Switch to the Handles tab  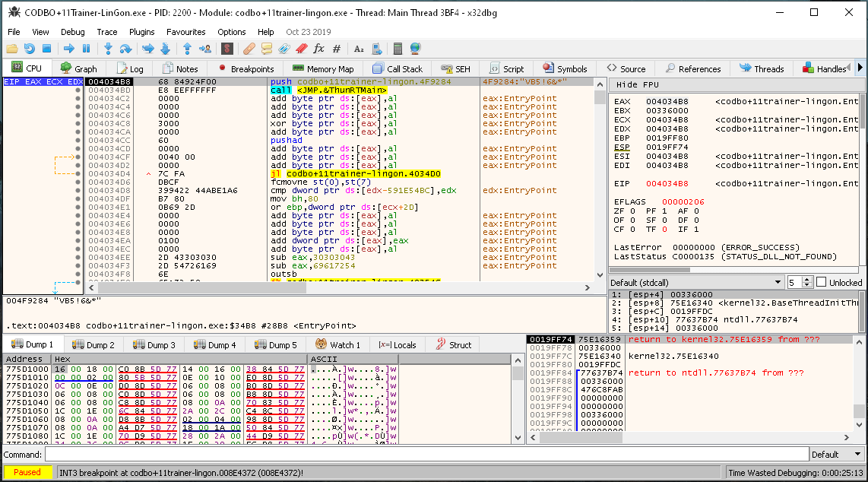coord(824,68)
